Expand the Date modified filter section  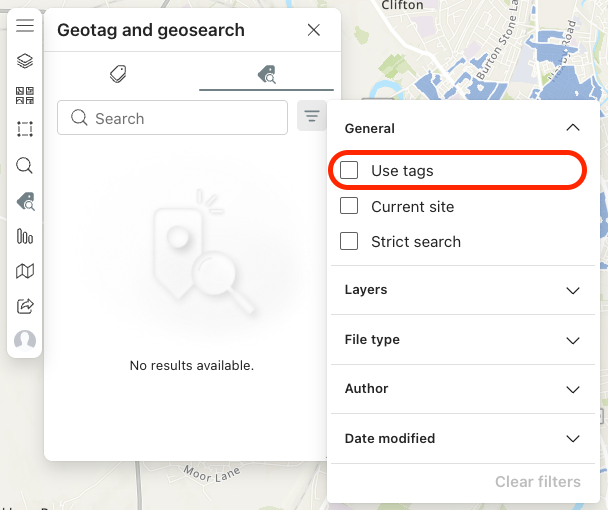tap(572, 438)
